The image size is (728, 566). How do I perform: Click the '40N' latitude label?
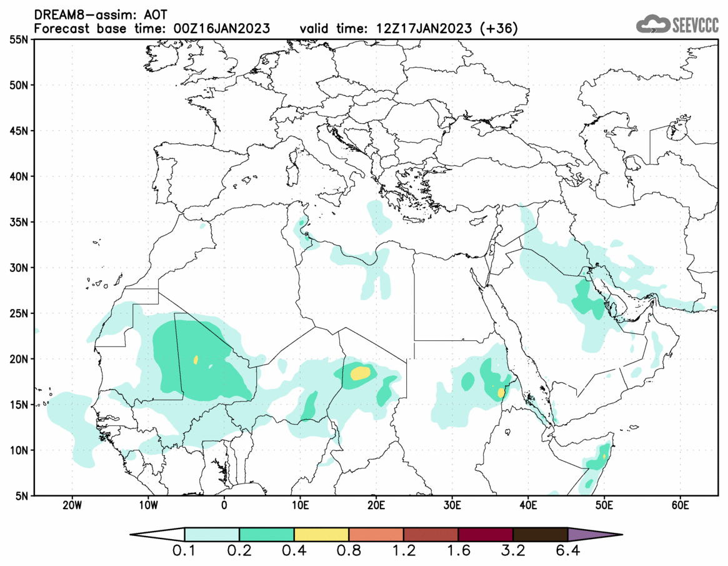click(x=19, y=176)
